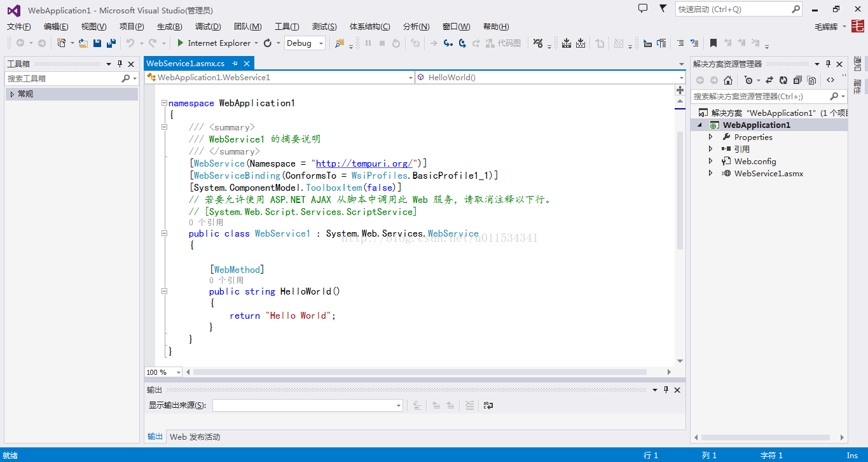Open the 调试(D) debug menu
Viewport: 868px width, 462px height.
(x=208, y=27)
